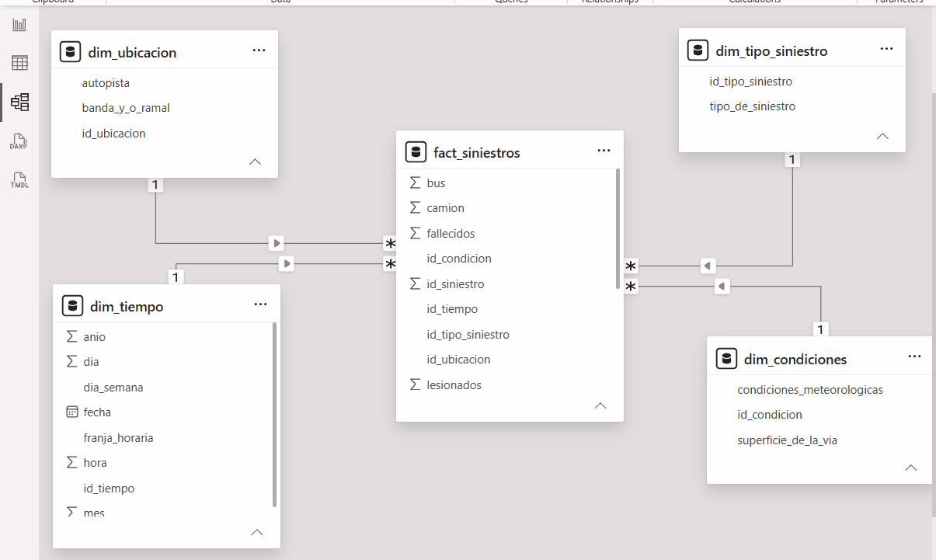Open TMDL view icon in sidebar
This screenshot has width=936, height=560.
pos(19,180)
